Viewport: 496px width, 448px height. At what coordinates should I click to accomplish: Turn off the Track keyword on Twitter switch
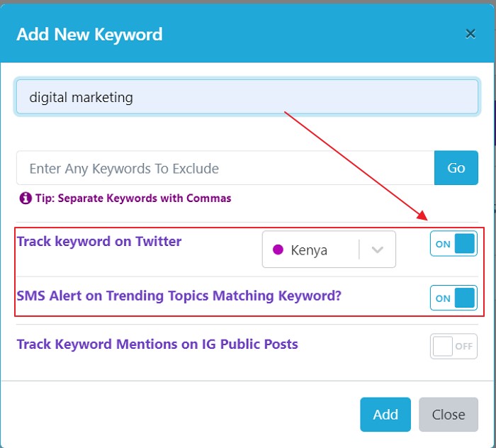click(453, 244)
